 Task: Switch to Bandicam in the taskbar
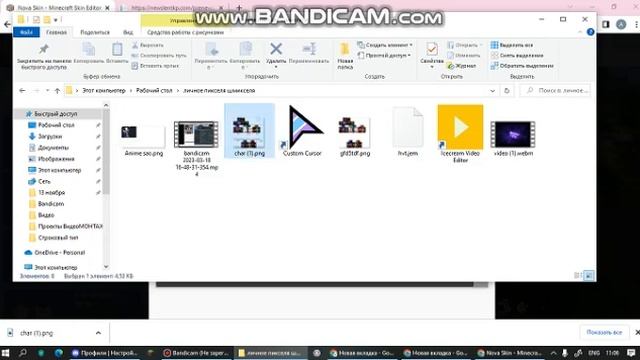coord(196,353)
